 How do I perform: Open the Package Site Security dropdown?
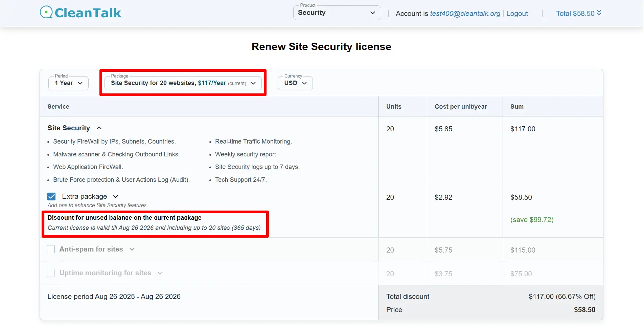[x=183, y=83]
